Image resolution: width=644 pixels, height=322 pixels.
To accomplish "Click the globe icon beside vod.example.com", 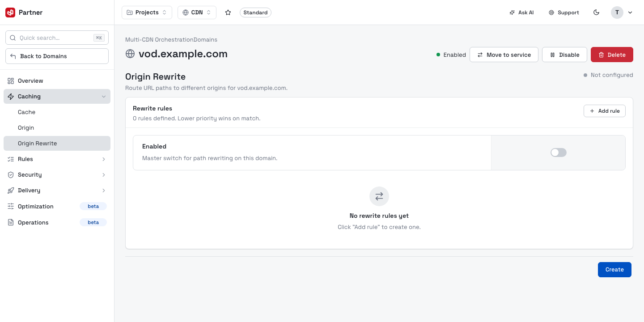I will [x=130, y=54].
